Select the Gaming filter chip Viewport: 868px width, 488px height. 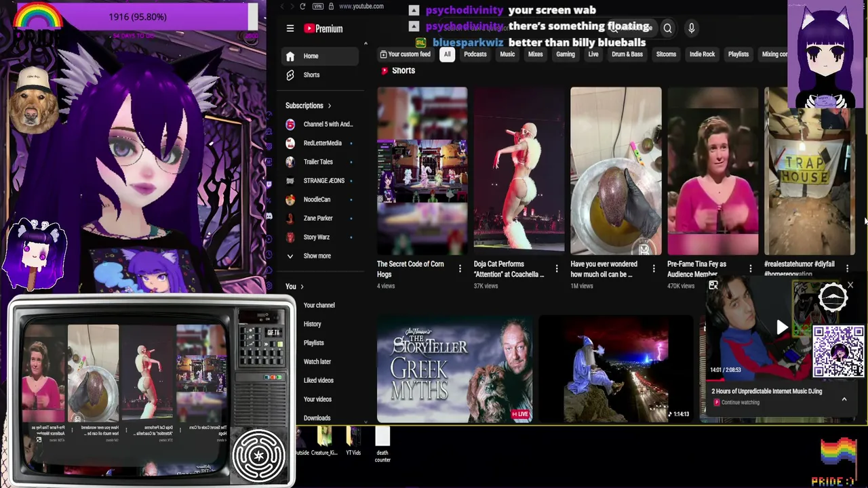pos(566,54)
